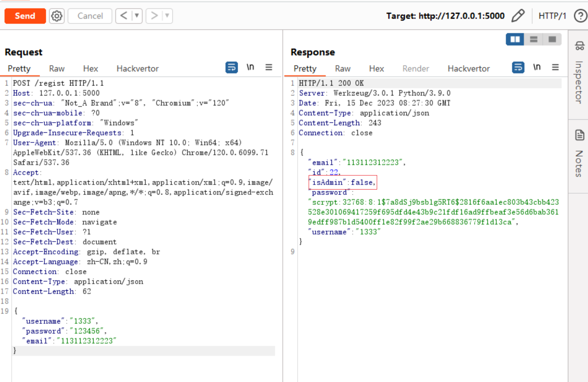Click the POST /regist request line
This screenshot has width=588, height=382.
coord(58,83)
